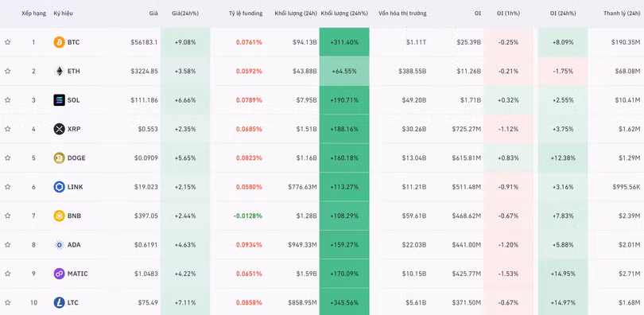This screenshot has height=315, width=644.
Task: Click the Ethereum coin icon
Action: click(x=59, y=71)
